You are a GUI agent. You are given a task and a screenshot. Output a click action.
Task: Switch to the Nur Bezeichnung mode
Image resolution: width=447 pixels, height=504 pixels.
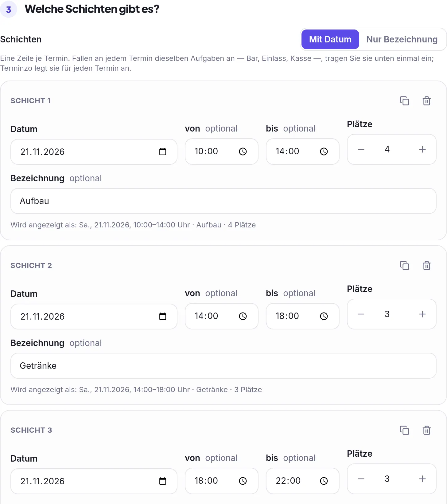(402, 39)
